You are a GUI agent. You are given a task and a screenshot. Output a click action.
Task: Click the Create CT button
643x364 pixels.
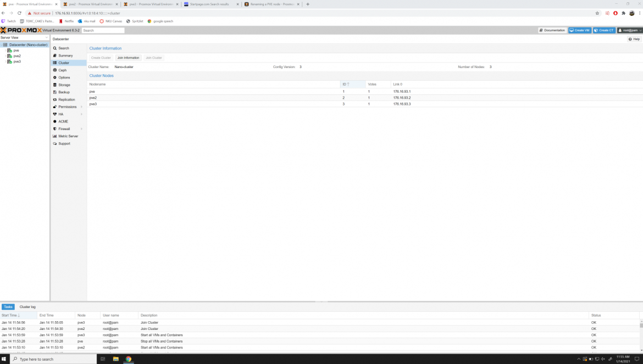pyautogui.click(x=604, y=30)
